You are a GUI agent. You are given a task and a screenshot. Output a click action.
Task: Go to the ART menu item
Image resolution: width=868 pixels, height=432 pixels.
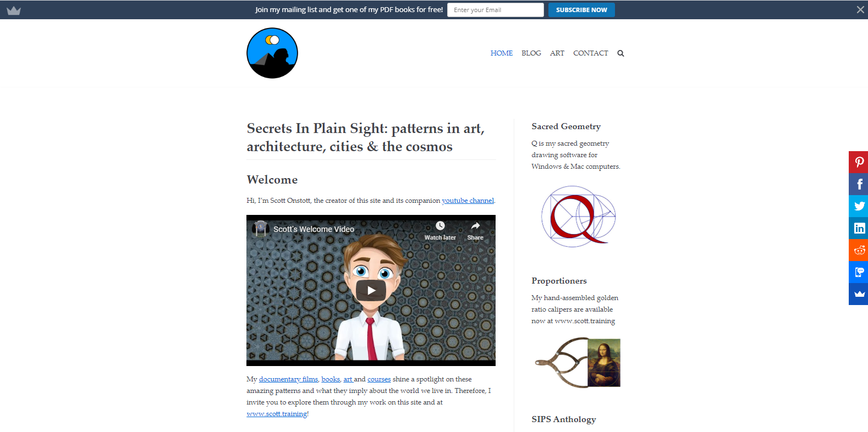click(557, 53)
